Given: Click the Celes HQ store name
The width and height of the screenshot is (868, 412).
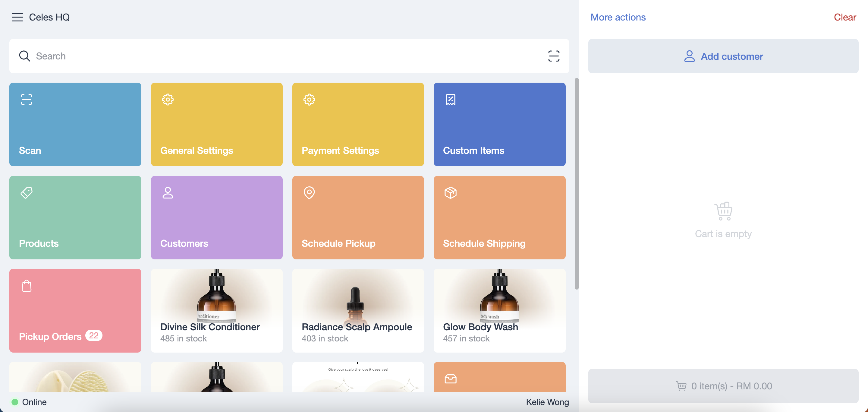Looking at the screenshot, I should pos(49,17).
